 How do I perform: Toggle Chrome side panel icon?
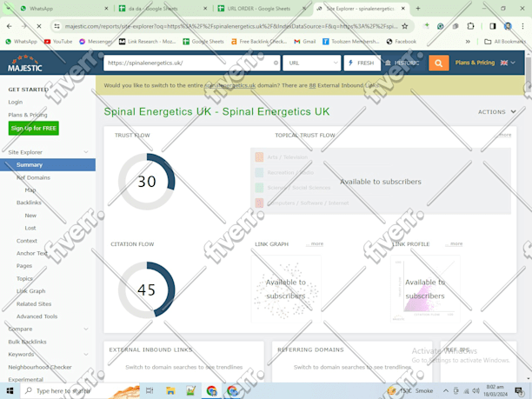492,26
